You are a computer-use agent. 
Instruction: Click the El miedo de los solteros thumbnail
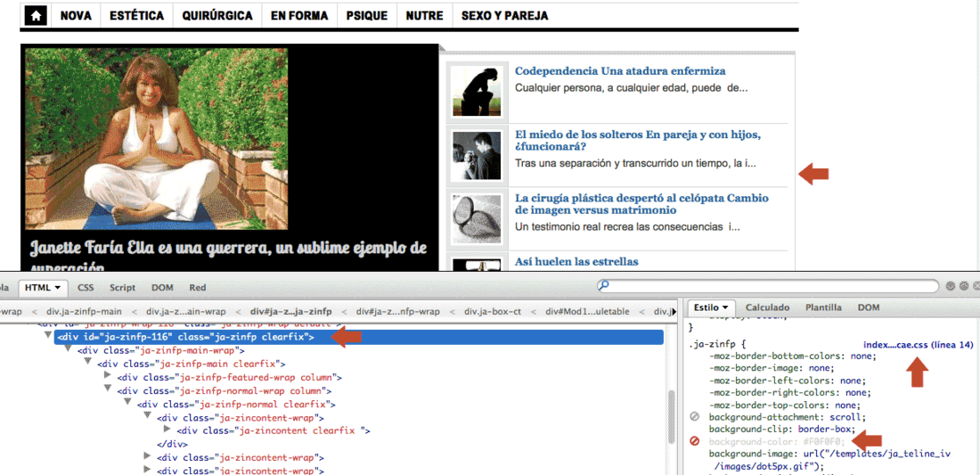pyautogui.click(x=477, y=155)
